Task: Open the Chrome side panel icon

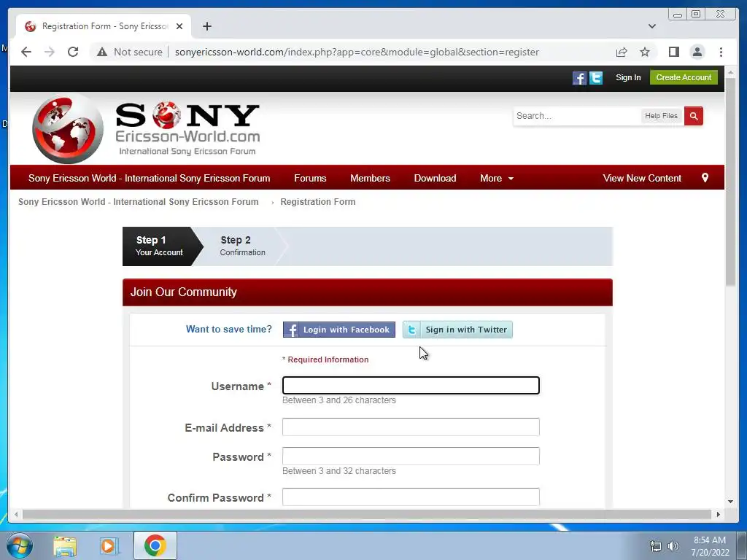Action: click(x=673, y=52)
